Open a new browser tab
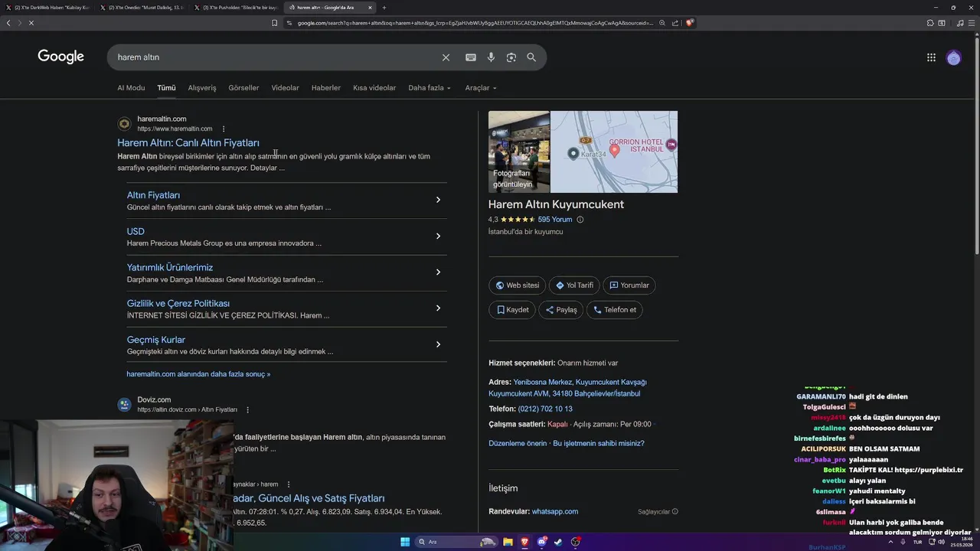Screen dimensions: 980x551 coord(384,8)
